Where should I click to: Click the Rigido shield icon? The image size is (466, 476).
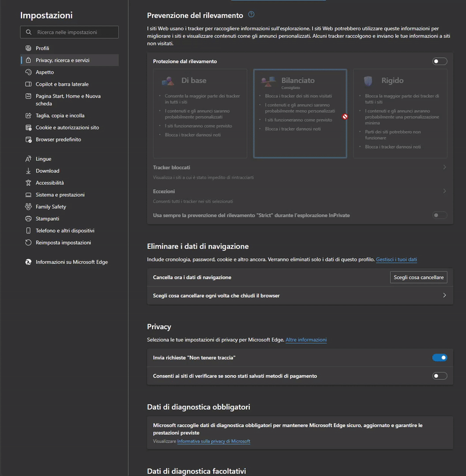click(368, 81)
